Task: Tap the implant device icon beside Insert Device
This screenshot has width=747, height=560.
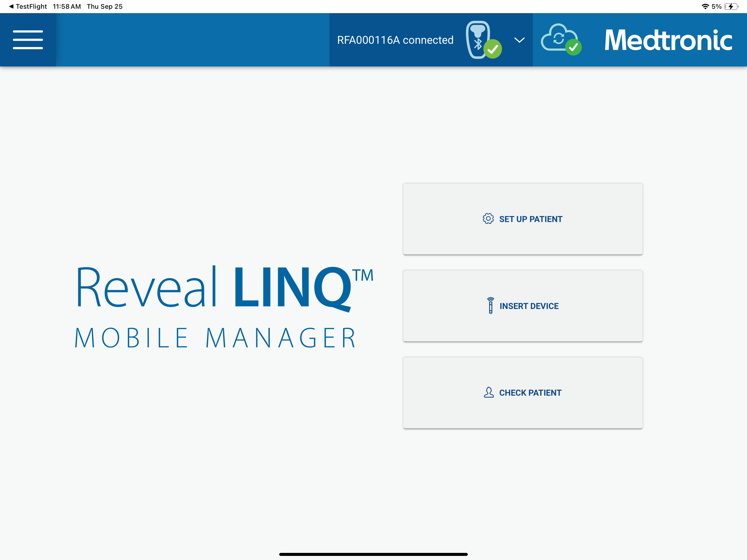Action: pyautogui.click(x=490, y=306)
